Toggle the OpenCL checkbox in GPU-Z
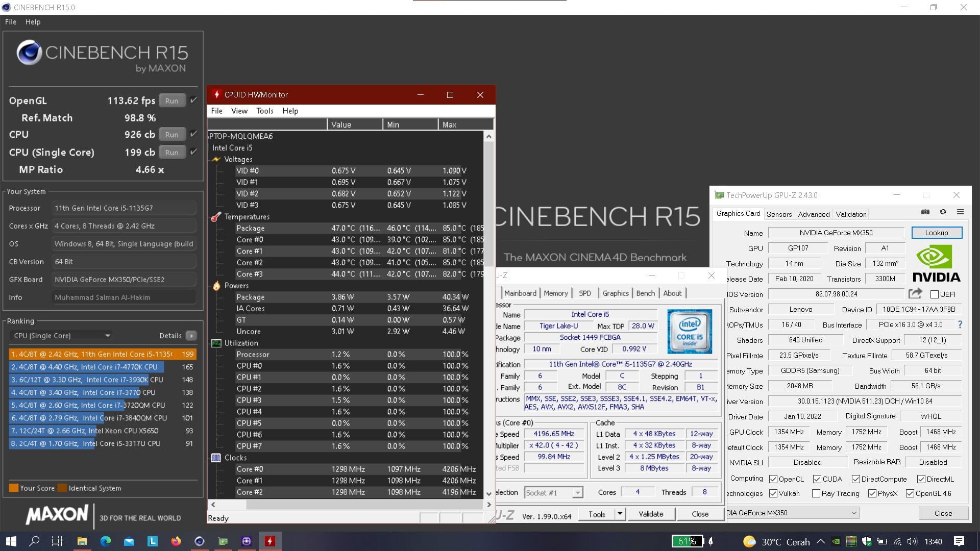The width and height of the screenshot is (980, 551). pos(773,479)
